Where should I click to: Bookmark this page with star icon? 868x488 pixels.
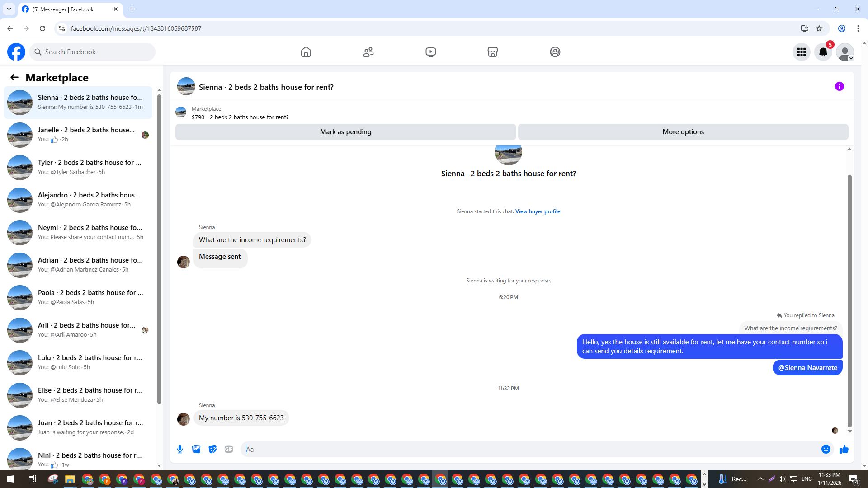[x=819, y=28]
